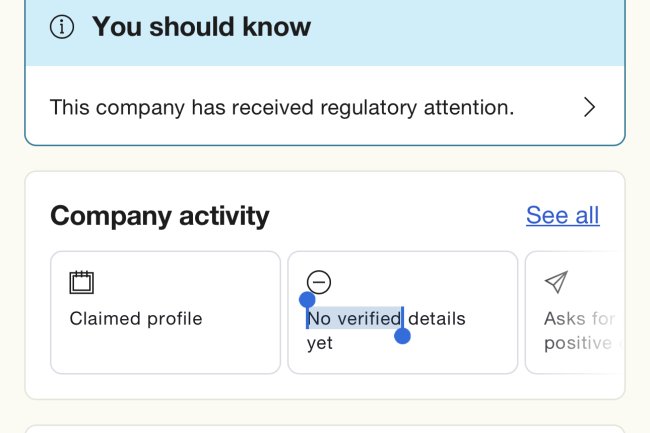Click the paper plane icon
The width and height of the screenshot is (650, 433).
[x=556, y=282]
